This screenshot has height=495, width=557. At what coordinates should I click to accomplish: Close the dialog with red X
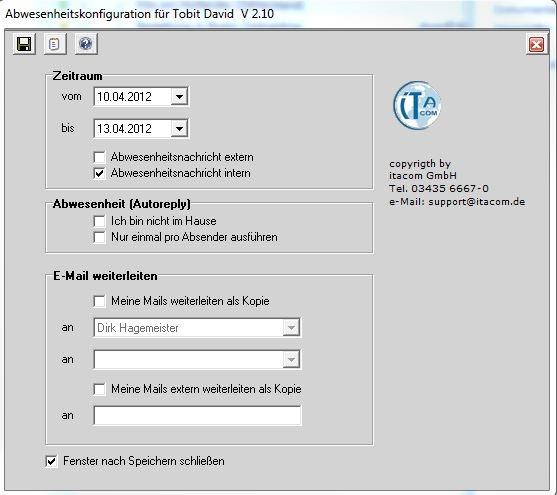pos(536,44)
